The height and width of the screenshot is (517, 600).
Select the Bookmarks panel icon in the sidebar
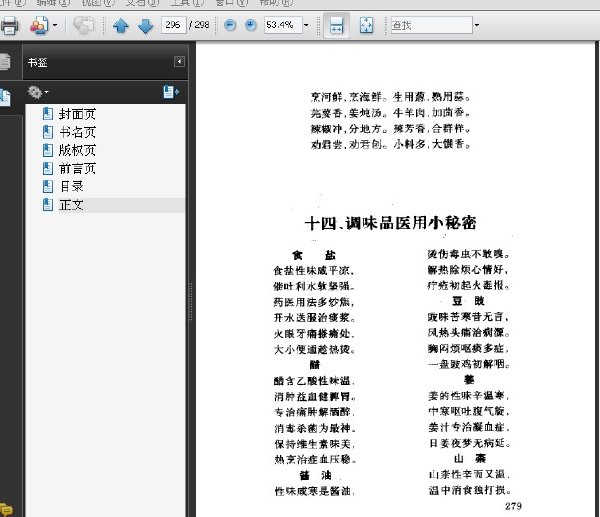pos(5,97)
